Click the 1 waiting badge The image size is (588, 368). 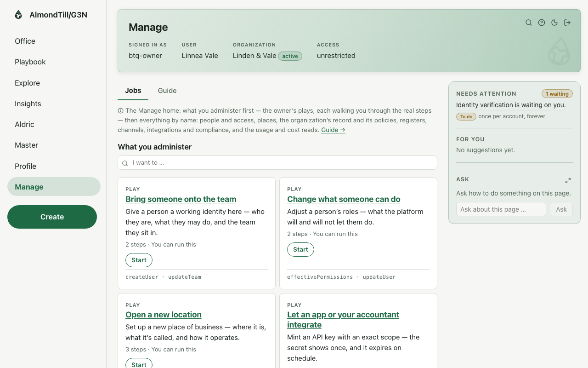[557, 94]
